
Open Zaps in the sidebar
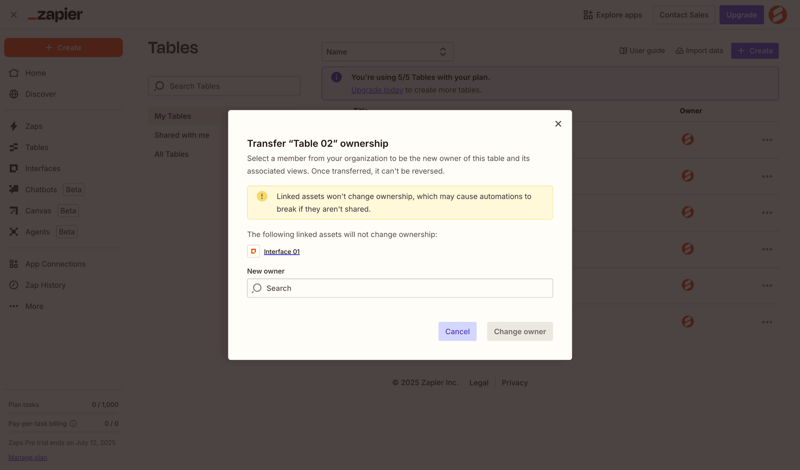coord(27,126)
